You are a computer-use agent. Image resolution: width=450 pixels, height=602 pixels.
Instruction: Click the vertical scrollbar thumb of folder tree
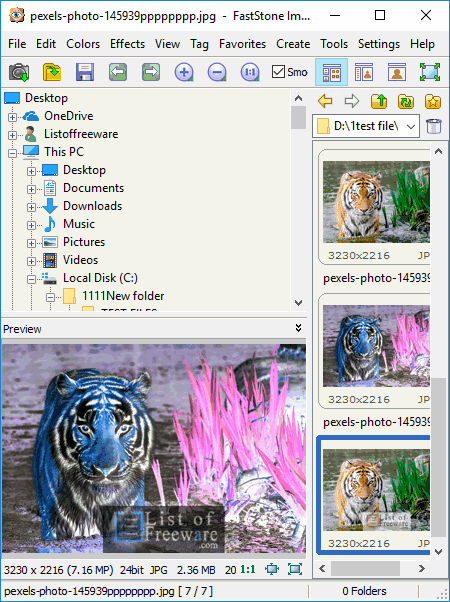(298, 117)
